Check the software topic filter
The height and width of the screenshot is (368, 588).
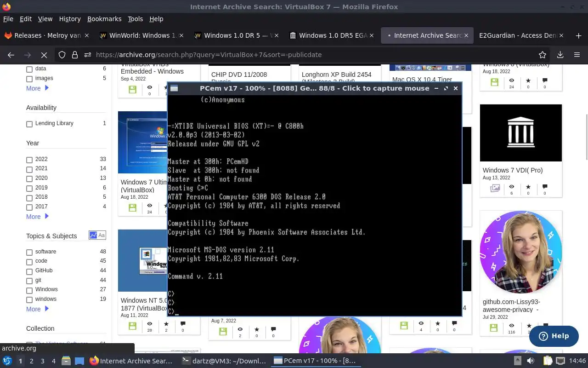[29, 252]
